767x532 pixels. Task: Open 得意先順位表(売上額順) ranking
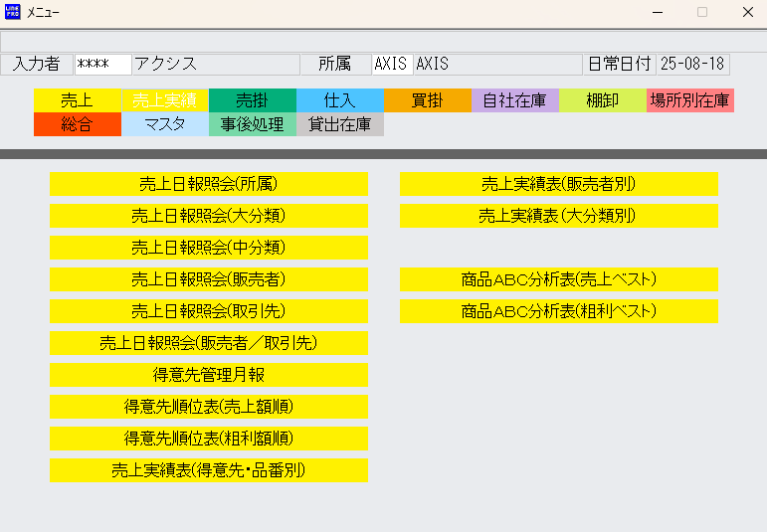[208, 407]
